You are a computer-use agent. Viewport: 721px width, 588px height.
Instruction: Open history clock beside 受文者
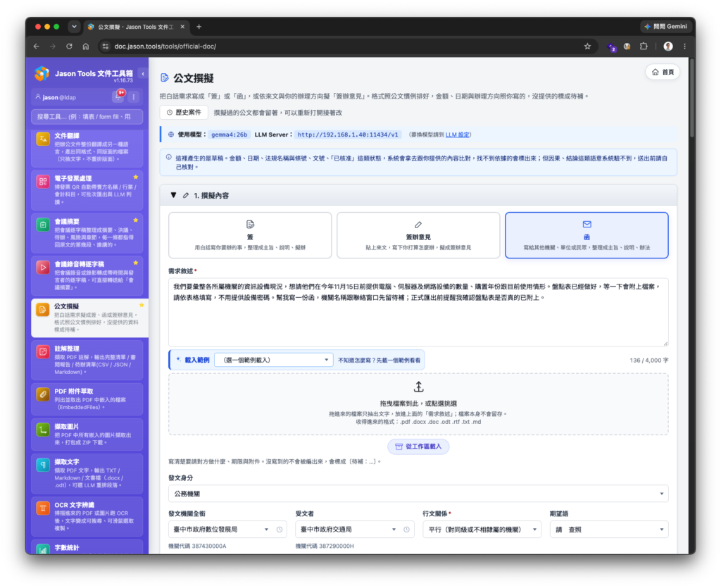tap(406, 530)
